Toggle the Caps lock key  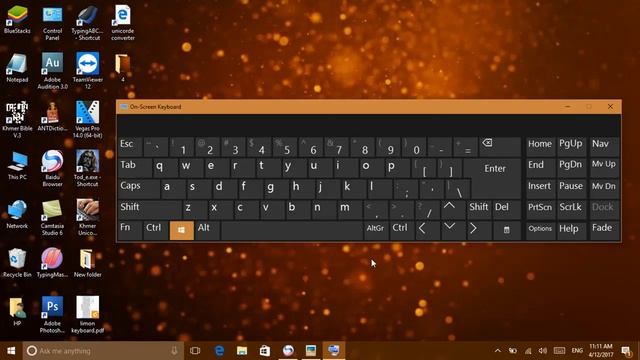(138, 188)
